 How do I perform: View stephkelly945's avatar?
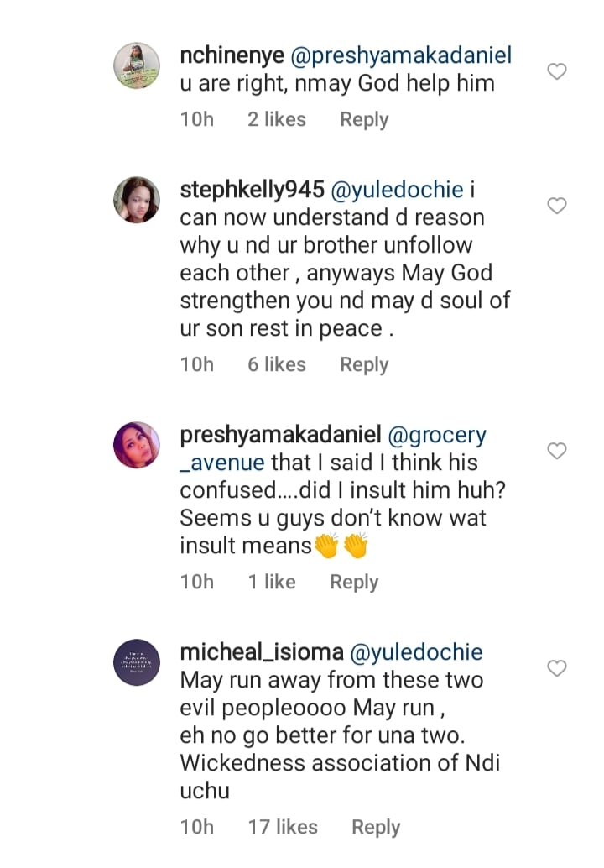click(x=137, y=200)
